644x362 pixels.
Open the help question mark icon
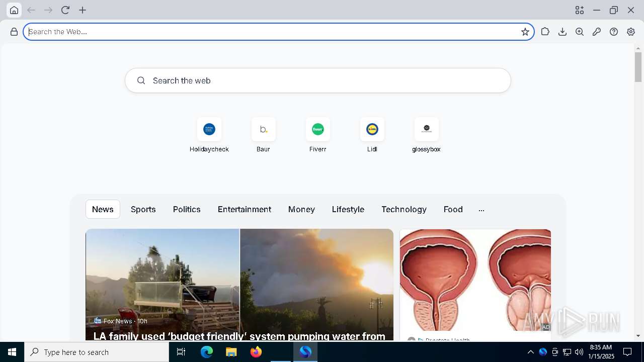[x=614, y=32]
